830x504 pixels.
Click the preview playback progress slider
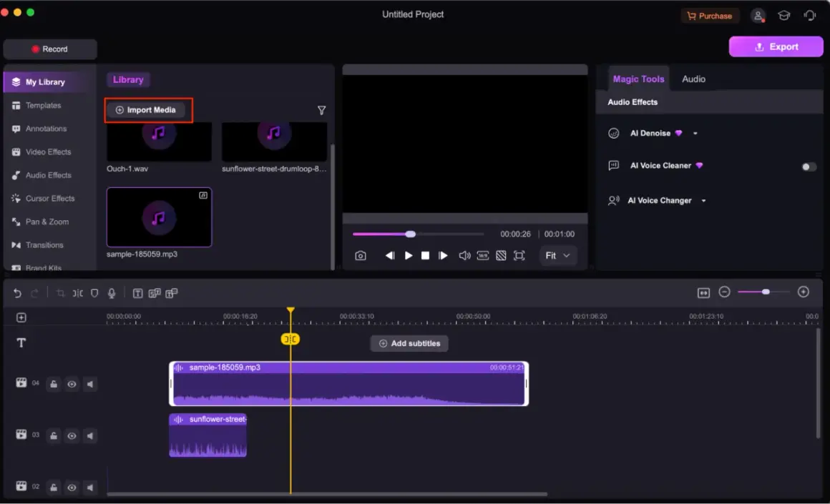pos(418,234)
